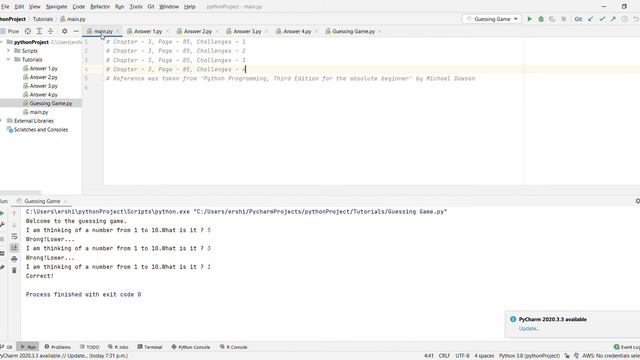Clear console with trash icon
Viewport: 640px width, 360px height.
pyautogui.click(x=14, y=270)
